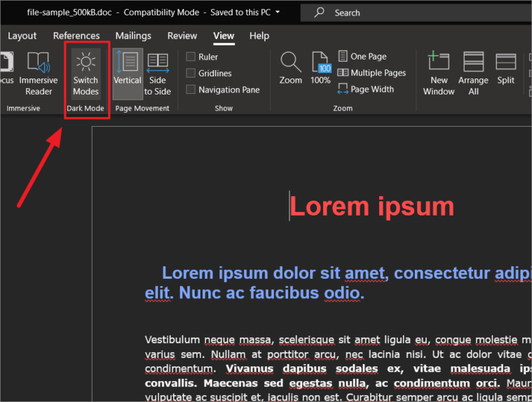Image resolution: width=532 pixels, height=402 pixels.
Task: Click the Switch Modes dark mode button
Action: point(86,74)
